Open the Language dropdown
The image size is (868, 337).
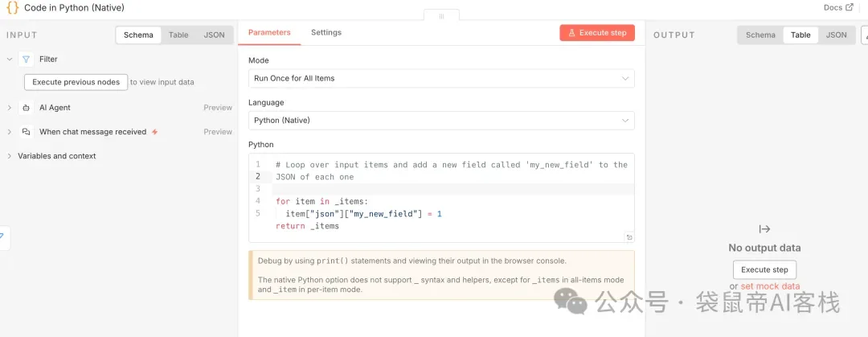[441, 121]
